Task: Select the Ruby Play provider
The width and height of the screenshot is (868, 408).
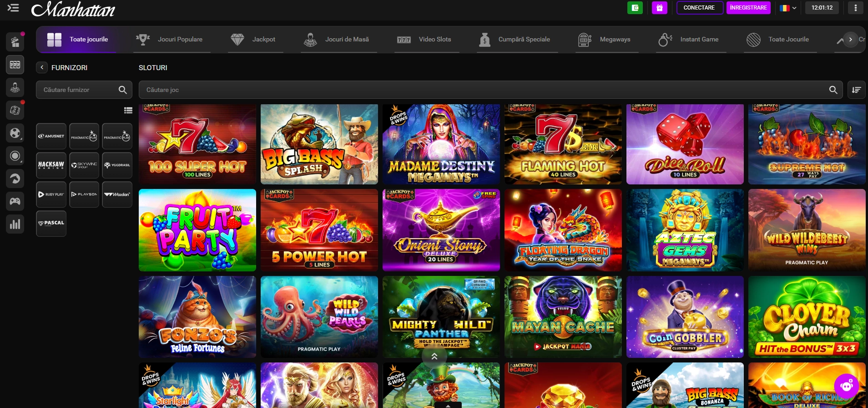Action: pyautogui.click(x=51, y=194)
